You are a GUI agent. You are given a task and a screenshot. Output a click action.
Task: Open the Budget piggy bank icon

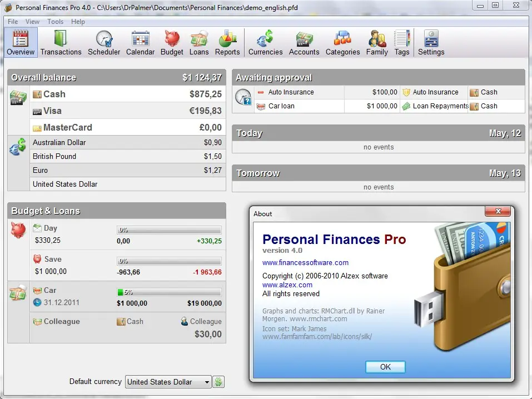172,38
